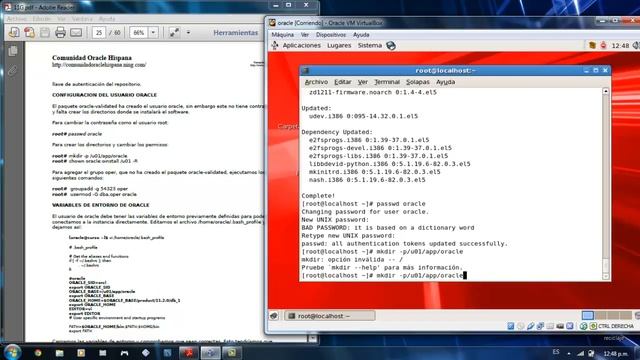Open Ventana menu in Adobe Reader
The height and width of the screenshot is (360, 640).
tap(82, 19)
